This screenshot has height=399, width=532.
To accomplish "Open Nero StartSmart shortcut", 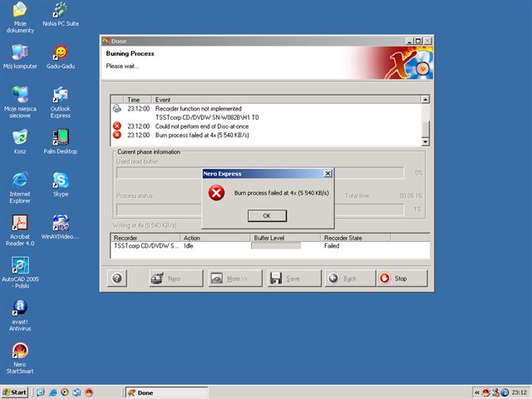I will click(x=20, y=358).
